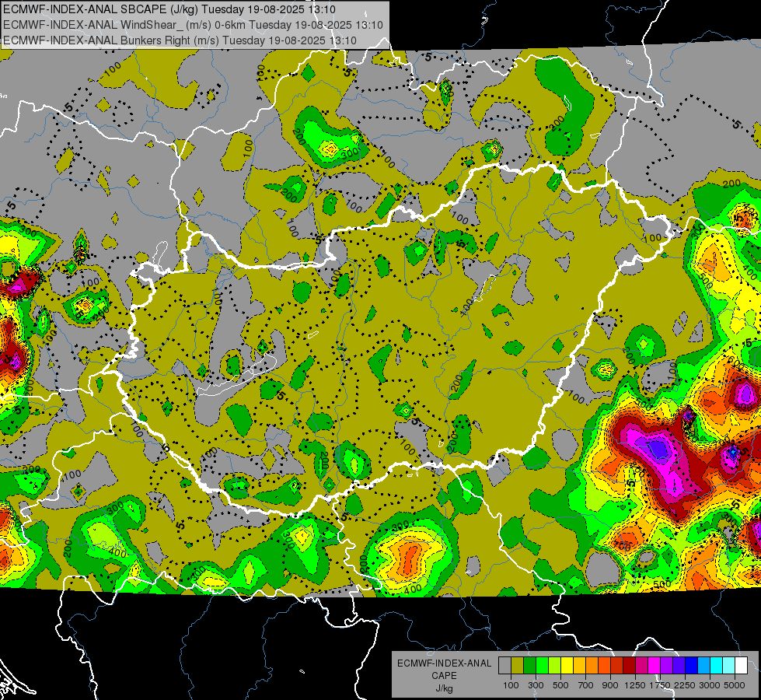The height and width of the screenshot is (700, 761).
Task: Click the 900 value under the legend
Action: (610, 685)
